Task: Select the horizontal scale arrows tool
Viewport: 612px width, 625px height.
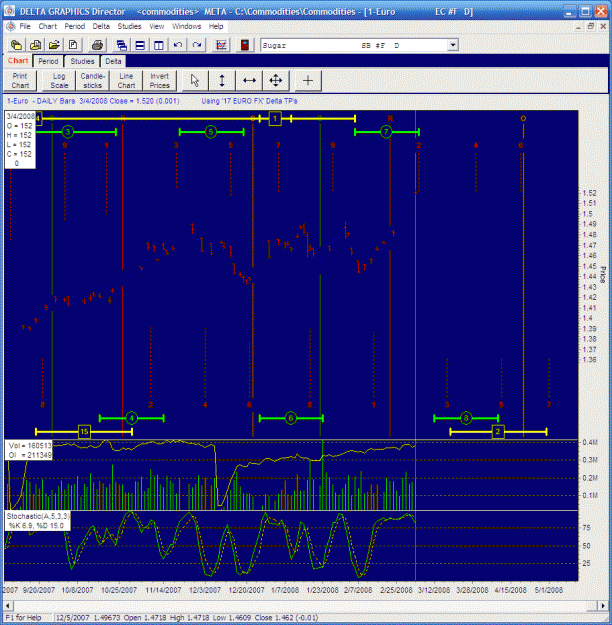Action: tap(249, 81)
